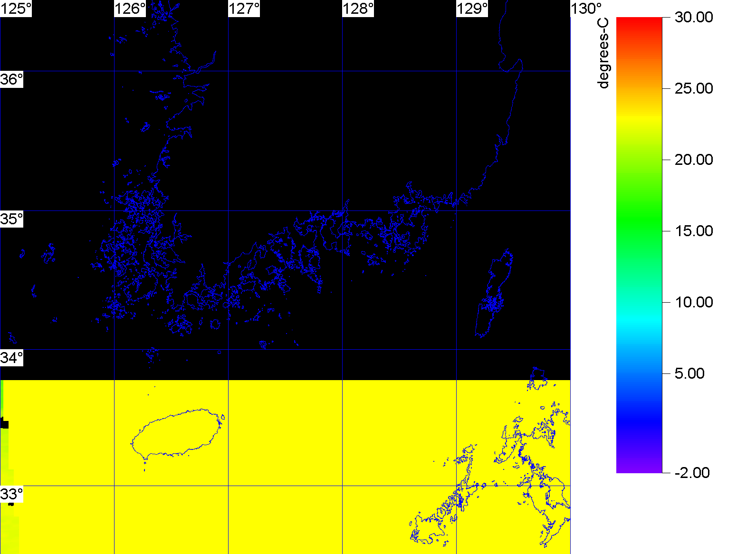The image size is (756, 554).
Task: Click the 35° latitude label
Action: [11, 219]
